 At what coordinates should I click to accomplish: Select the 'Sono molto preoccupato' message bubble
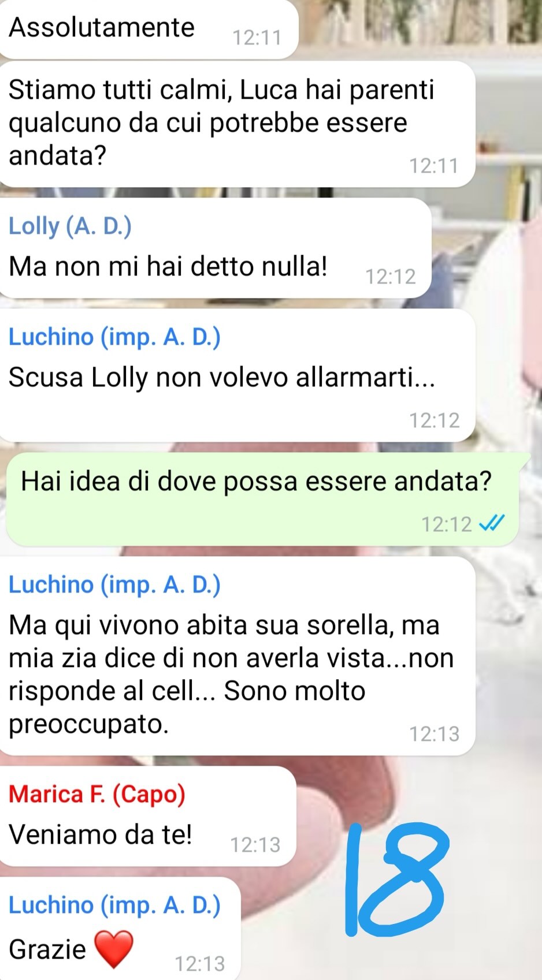pyautogui.click(x=237, y=655)
